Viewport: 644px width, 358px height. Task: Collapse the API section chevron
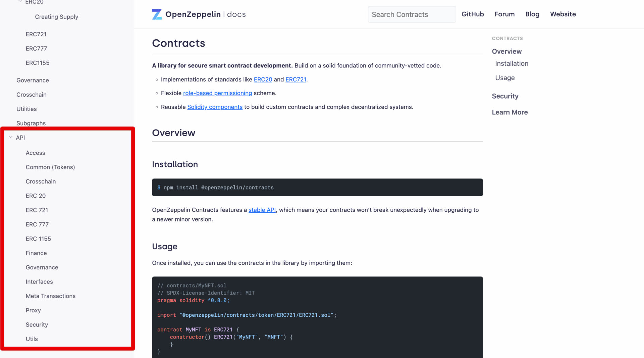(x=11, y=137)
